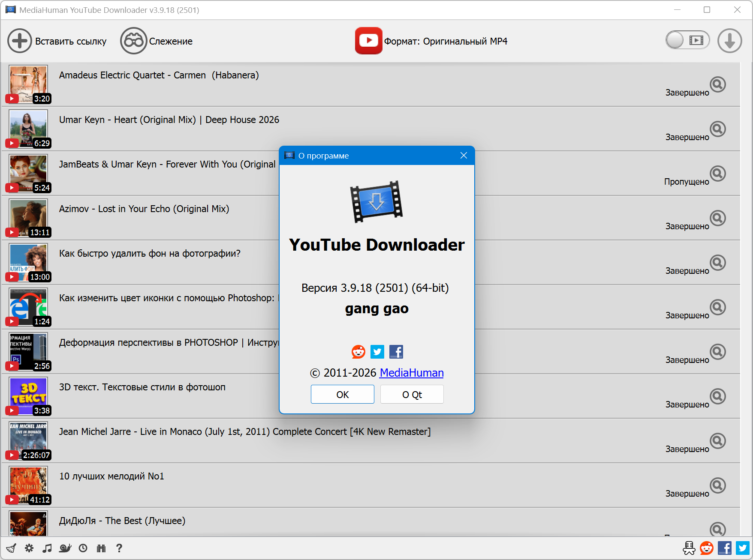Click the Jean Michel Jarre video thumbnail
Screen dimensions: 753x560
click(x=28, y=440)
